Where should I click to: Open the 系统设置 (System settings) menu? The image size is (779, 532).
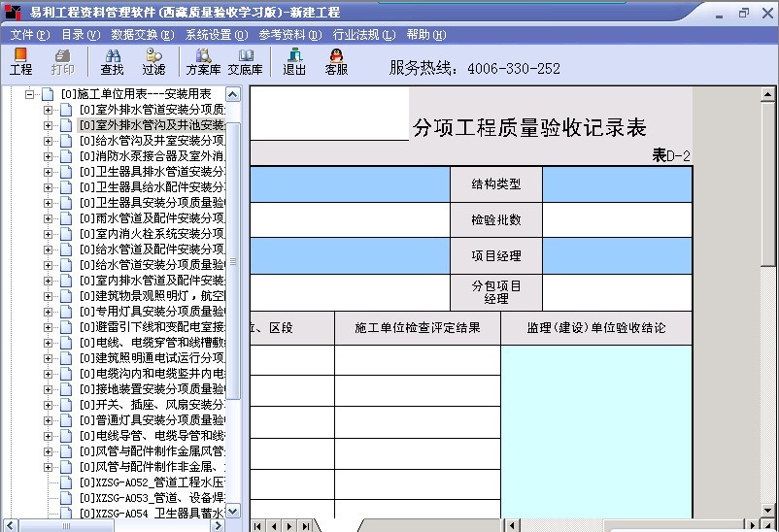click(x=216, y=34)
